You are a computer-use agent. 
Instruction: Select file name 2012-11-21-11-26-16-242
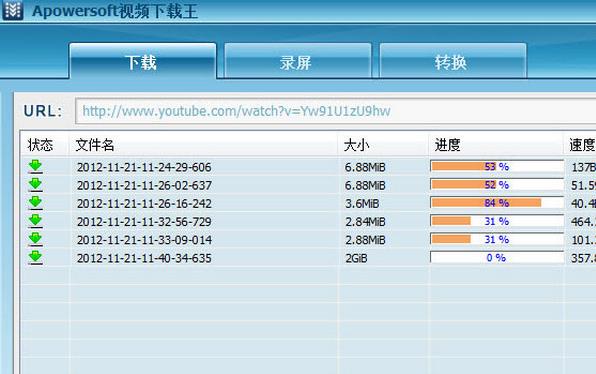(144, 204)
